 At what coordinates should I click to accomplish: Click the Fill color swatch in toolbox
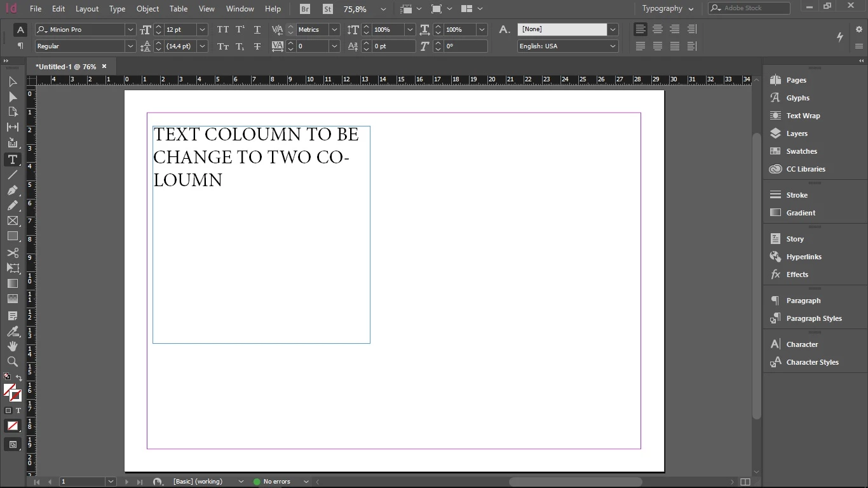tap(9, 390)
